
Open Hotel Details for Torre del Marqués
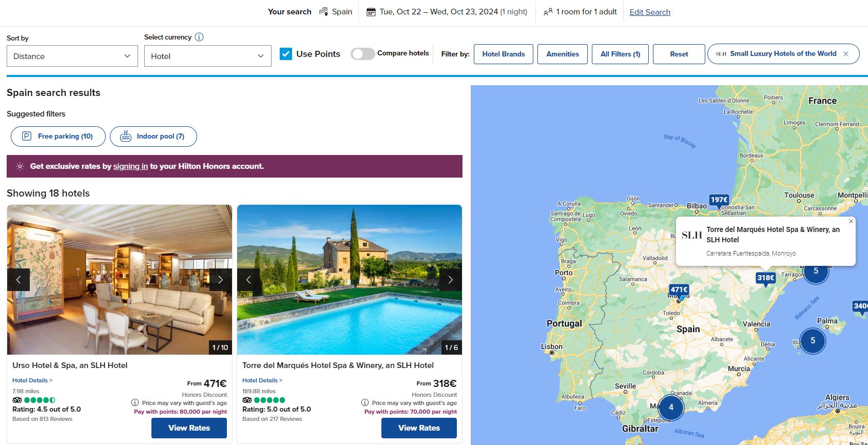(x=262, y=380)
